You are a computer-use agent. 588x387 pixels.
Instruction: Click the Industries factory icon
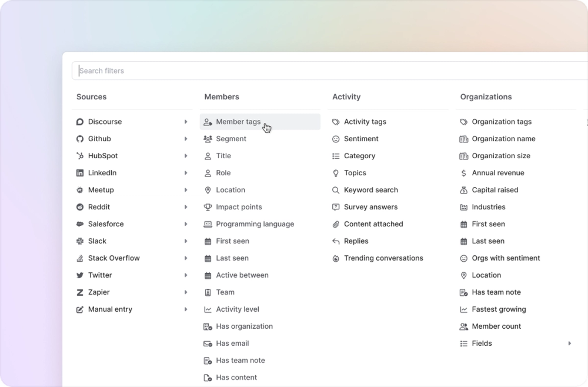click(464, 207)
